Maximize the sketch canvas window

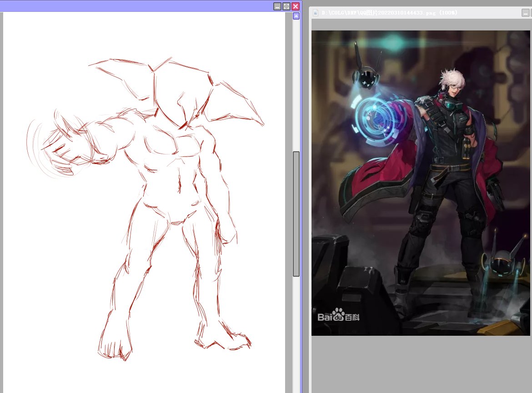tap(286, 6)
